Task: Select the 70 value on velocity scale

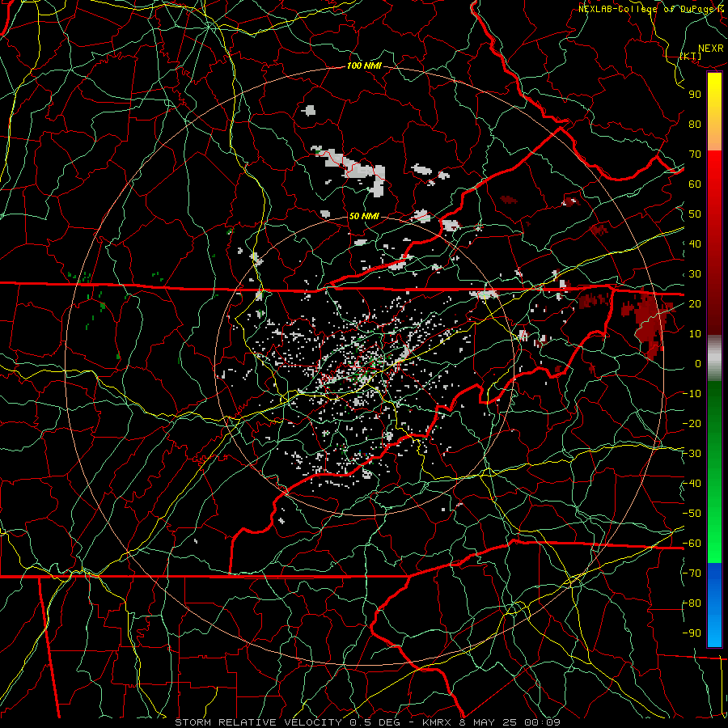Action: tap(695, 154)
